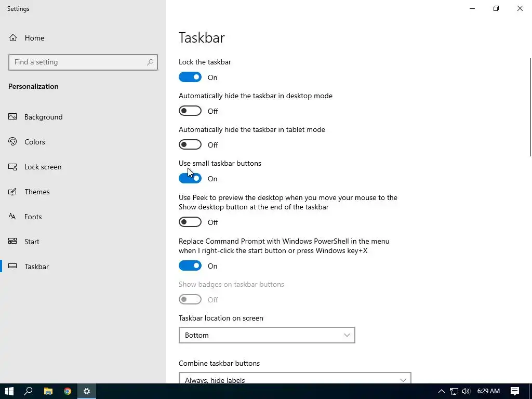Show hidden system tray icons
Screen dimensions: 532x399
coord(442,391)
